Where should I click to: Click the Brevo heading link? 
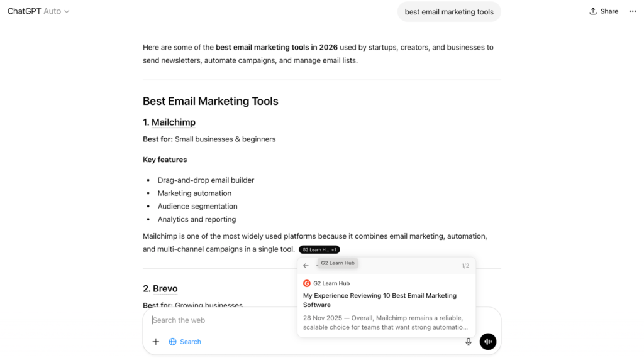[x=165, y=289]
